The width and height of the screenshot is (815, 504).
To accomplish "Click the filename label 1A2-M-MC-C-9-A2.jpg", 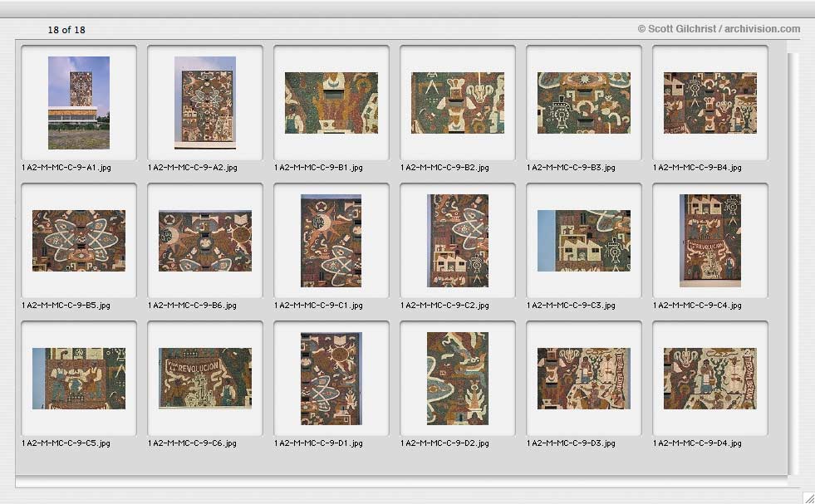I will coord(193,167).
